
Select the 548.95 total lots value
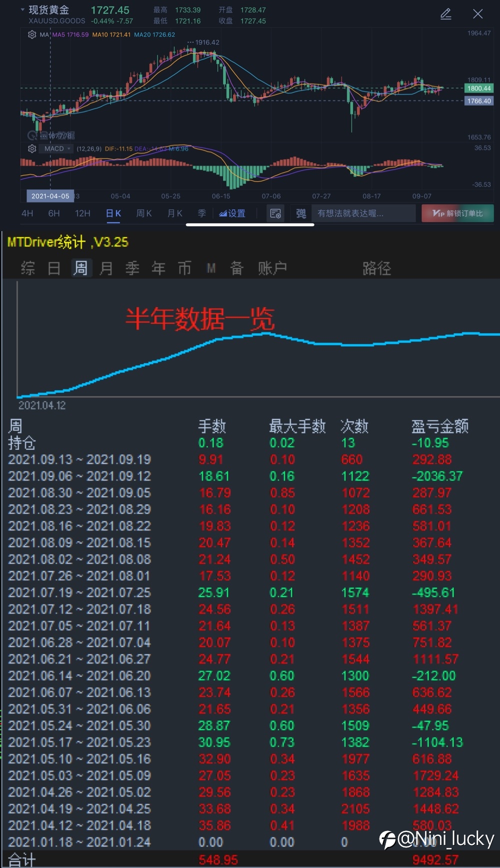[218, 860]
